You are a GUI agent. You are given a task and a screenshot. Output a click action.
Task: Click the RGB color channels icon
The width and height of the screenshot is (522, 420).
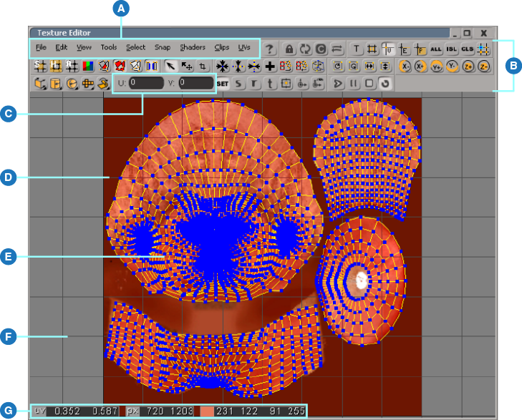coord(88,66)
